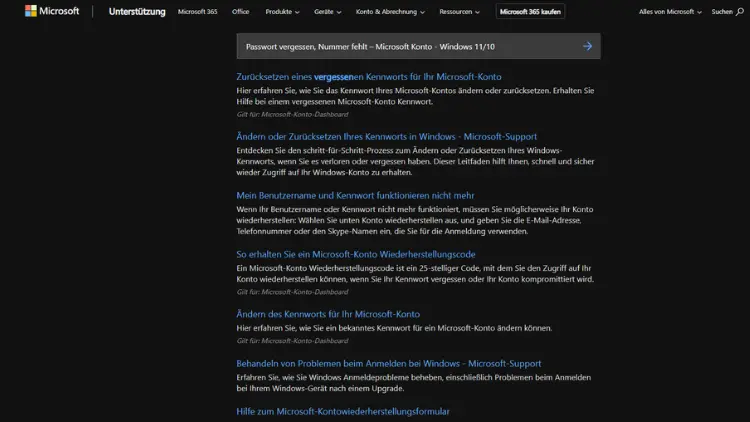
Task: Open the Wiederherstellungscode article link
Action: 356,254
